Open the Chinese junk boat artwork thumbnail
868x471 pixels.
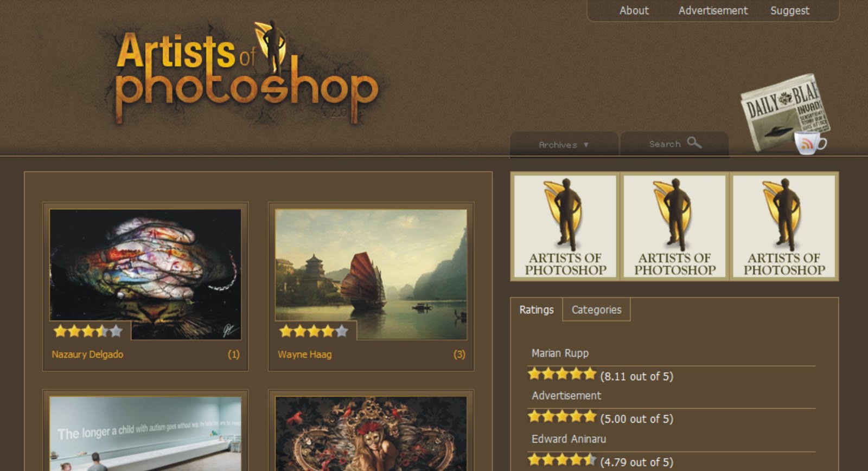[371, 274]
